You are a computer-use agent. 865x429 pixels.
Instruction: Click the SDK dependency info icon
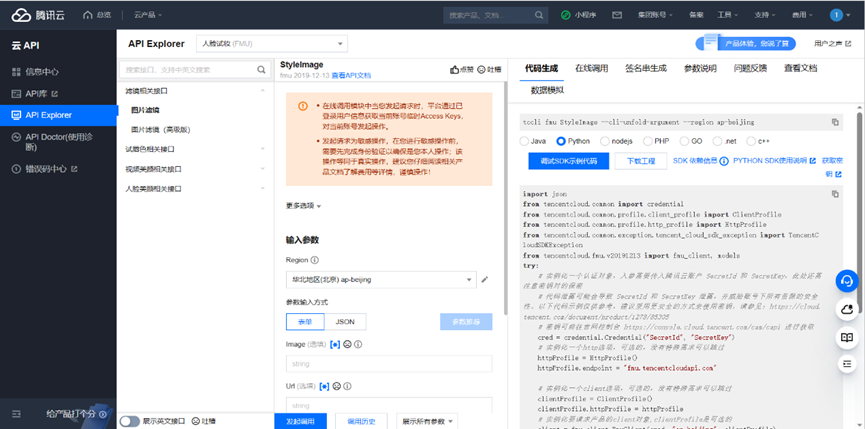tap(724, 161)
